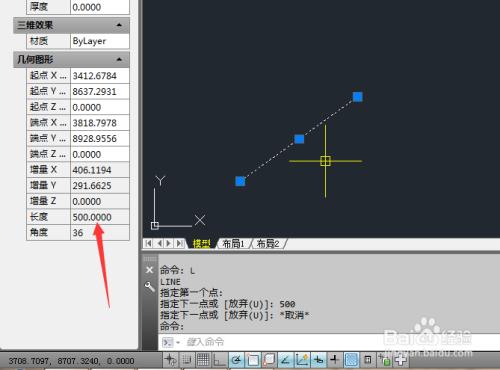The height and width of the screenshot is (370, 500).
Task: Close the command line window
Action: click(149, 270)
